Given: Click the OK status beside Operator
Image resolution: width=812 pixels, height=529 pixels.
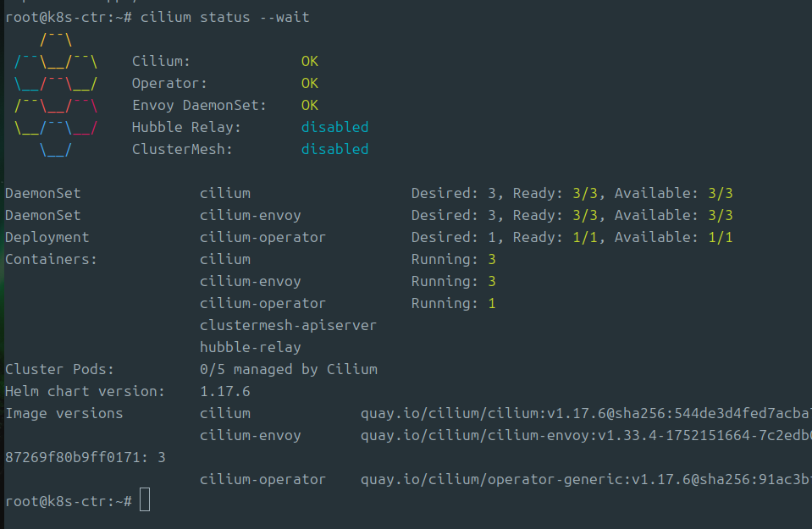Looking at the screenshot, I should [310, 83].
